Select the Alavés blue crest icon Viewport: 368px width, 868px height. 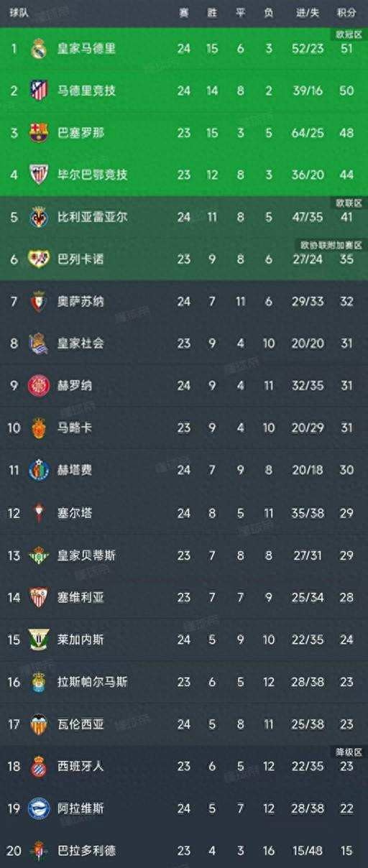pos(39,809)
